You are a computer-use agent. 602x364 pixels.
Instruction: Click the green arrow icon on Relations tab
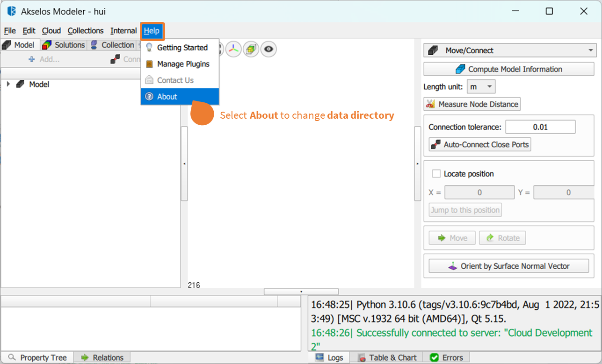(85, 357)
